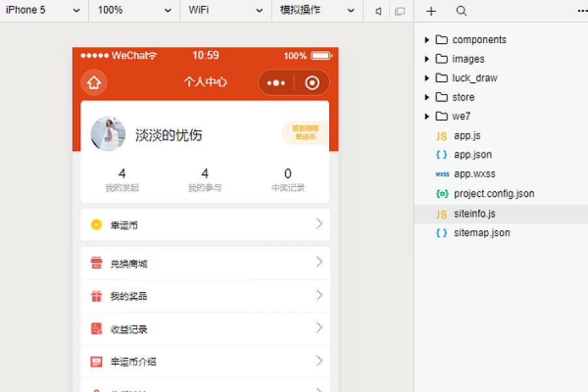
Task: Tap the yellow coin icon
Action: point(97,224)
